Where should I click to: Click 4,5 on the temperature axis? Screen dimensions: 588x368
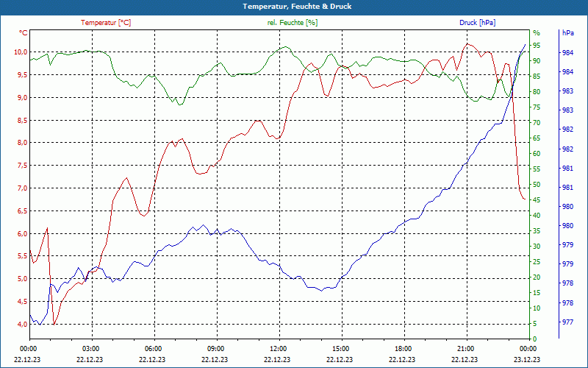[23, 302]
